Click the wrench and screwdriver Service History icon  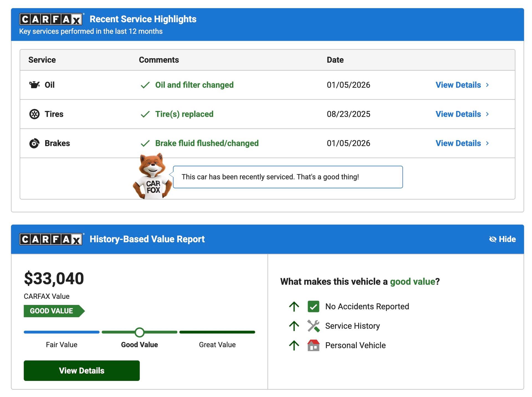pyautogui.click(x=313, y=326)
